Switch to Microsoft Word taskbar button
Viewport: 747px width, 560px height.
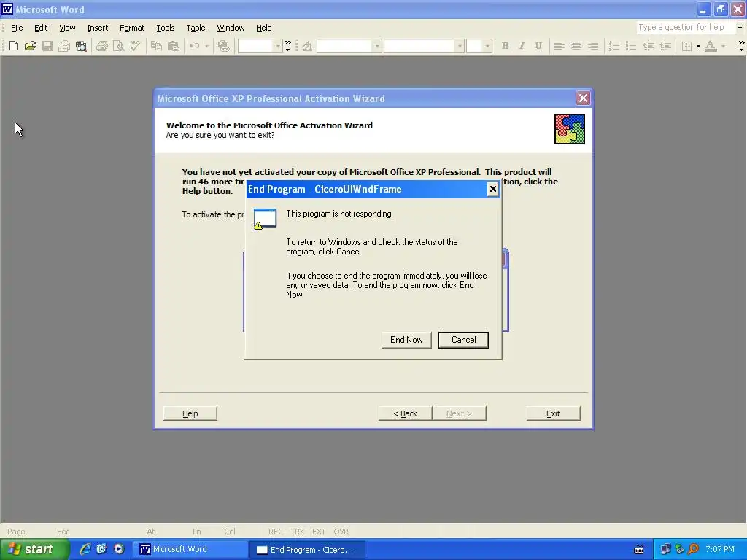[x=190, y=550]
